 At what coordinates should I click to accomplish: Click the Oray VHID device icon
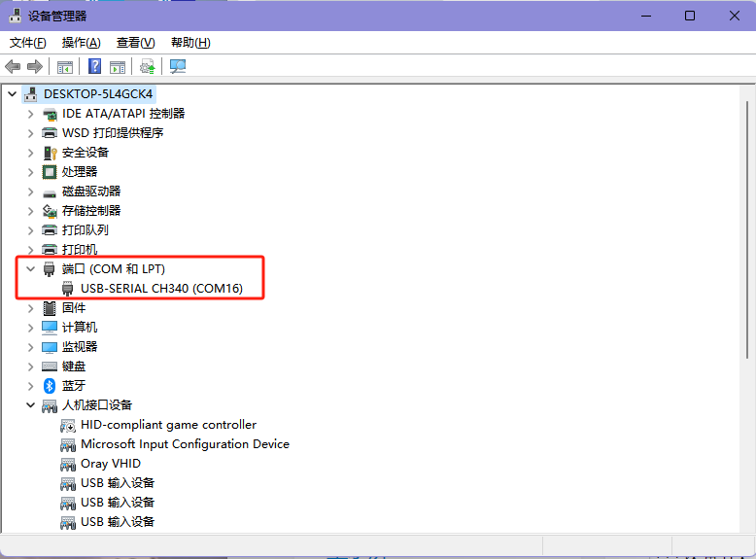(68, 465)
